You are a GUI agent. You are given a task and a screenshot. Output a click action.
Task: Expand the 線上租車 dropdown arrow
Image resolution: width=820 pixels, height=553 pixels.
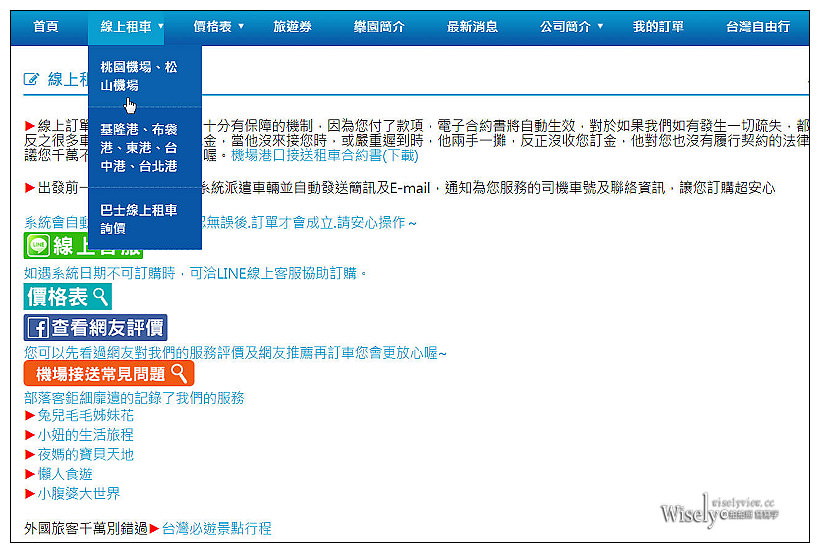pyautogui.click(x=161, y=27)
